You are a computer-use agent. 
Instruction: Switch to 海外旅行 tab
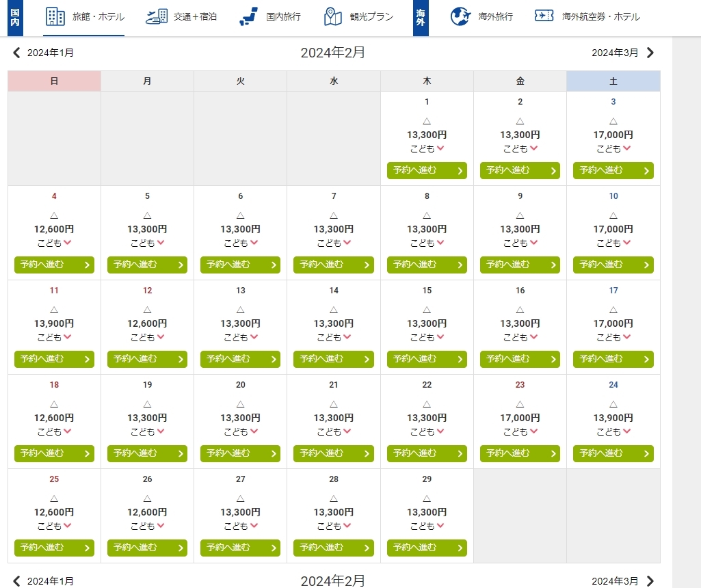click(x=495, y=16)
